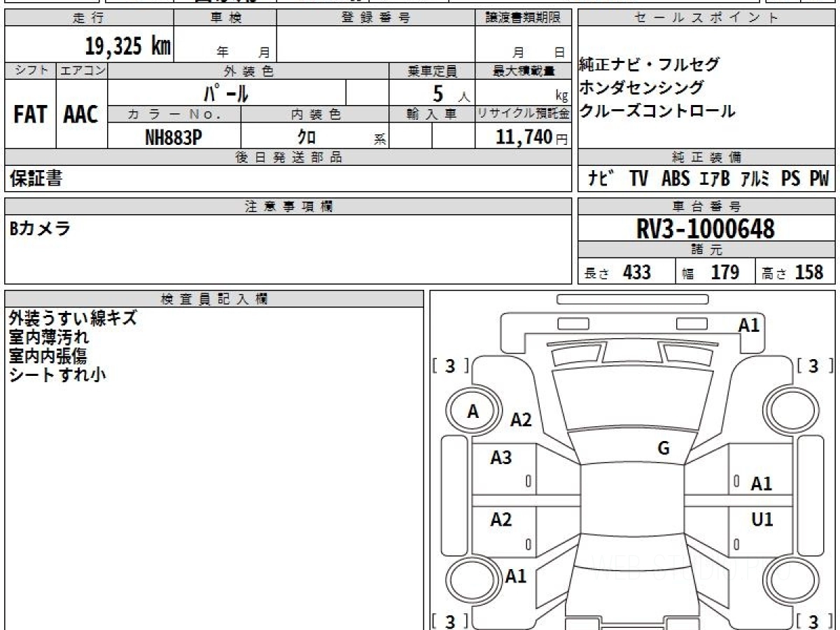
Task: Click the top-left tire rating bracket 3
Action: [451, 366]
